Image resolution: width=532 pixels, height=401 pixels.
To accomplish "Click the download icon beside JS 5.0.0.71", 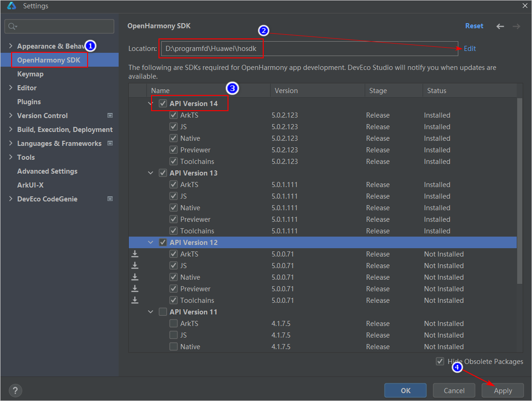I will point(135,265).
